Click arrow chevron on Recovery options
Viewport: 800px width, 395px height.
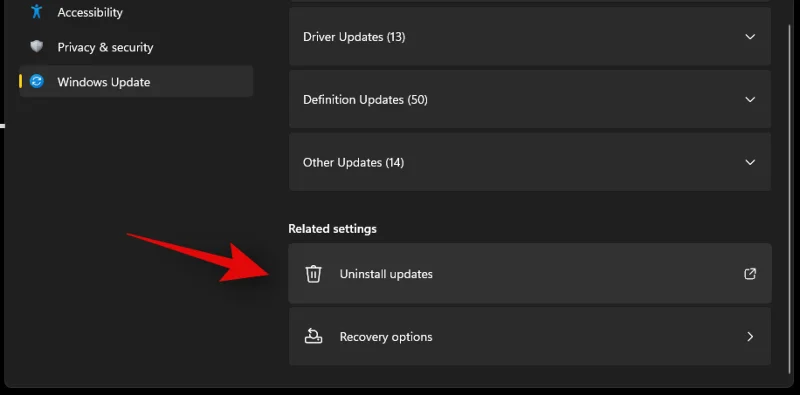750,336
